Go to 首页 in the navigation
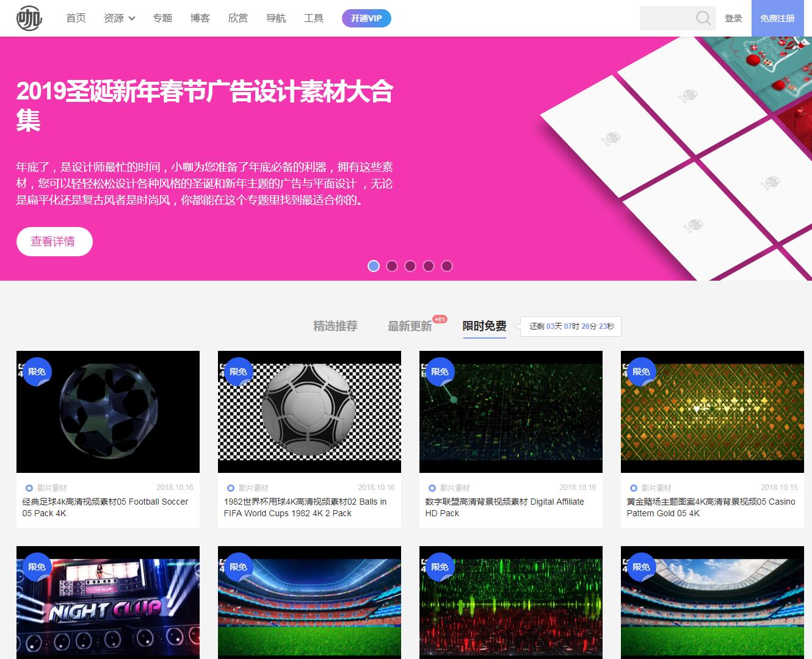The height and width of the screenshot is (659, 812). tap(76, 18)
